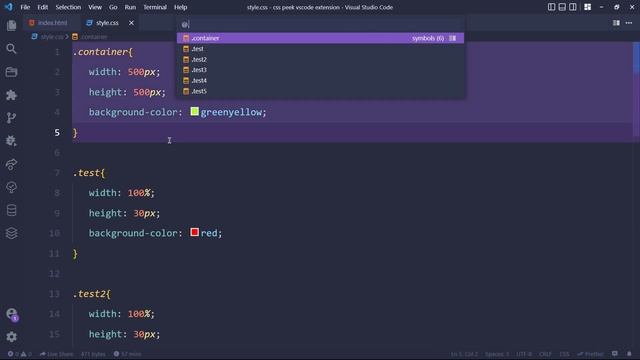This screenshot has height=360, width=640.
Task: Open the Selection menu
Action: [68, 7]
